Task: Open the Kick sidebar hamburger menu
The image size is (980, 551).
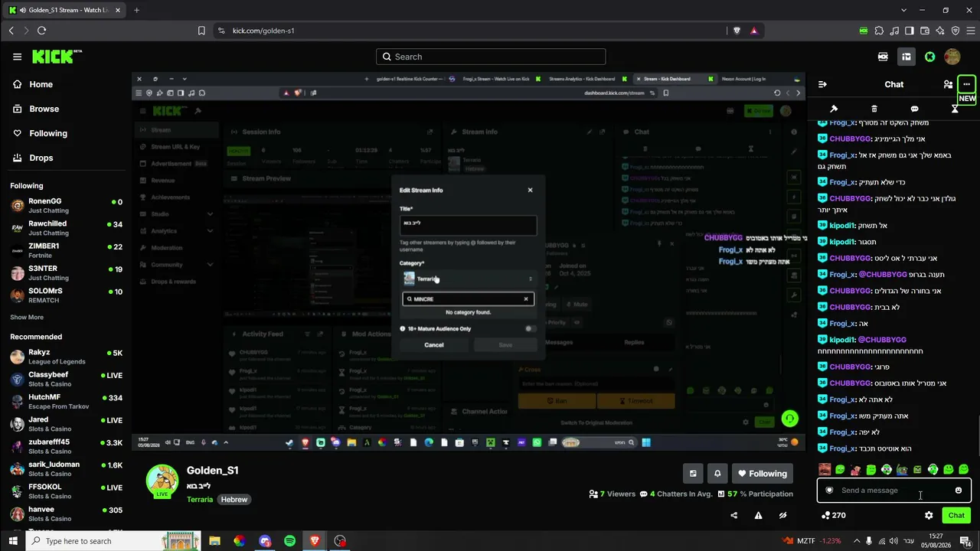Action: pyautogui.click(x=17, y=57)
